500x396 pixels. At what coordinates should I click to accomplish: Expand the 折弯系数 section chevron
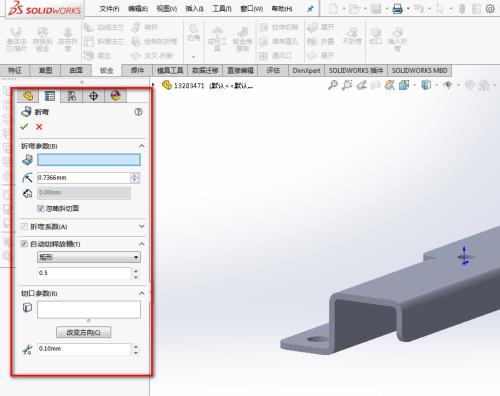coord(142,226)
